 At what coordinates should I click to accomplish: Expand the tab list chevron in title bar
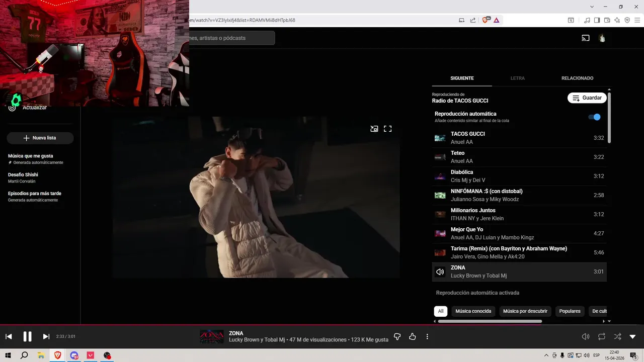(x=592, y=7)
